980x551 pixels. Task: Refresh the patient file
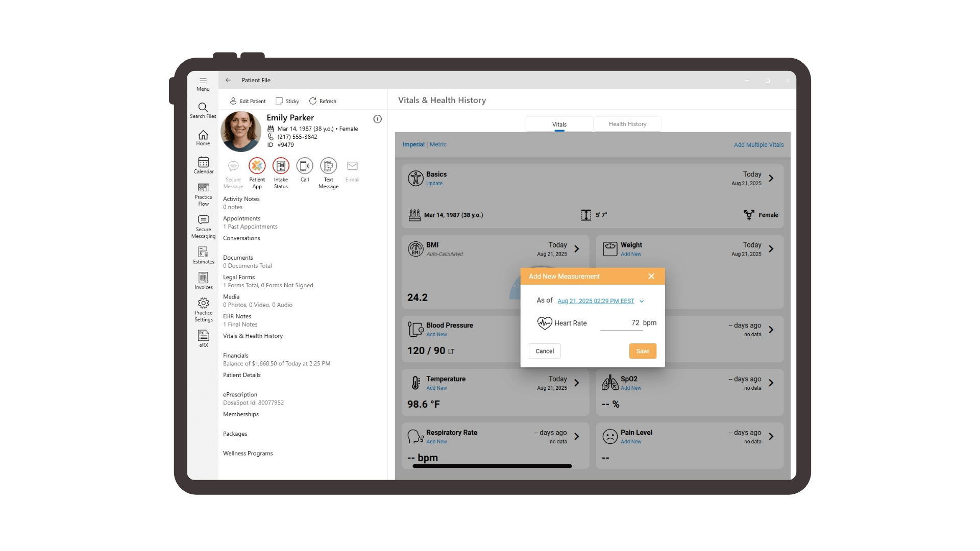[x=323, y=101]
